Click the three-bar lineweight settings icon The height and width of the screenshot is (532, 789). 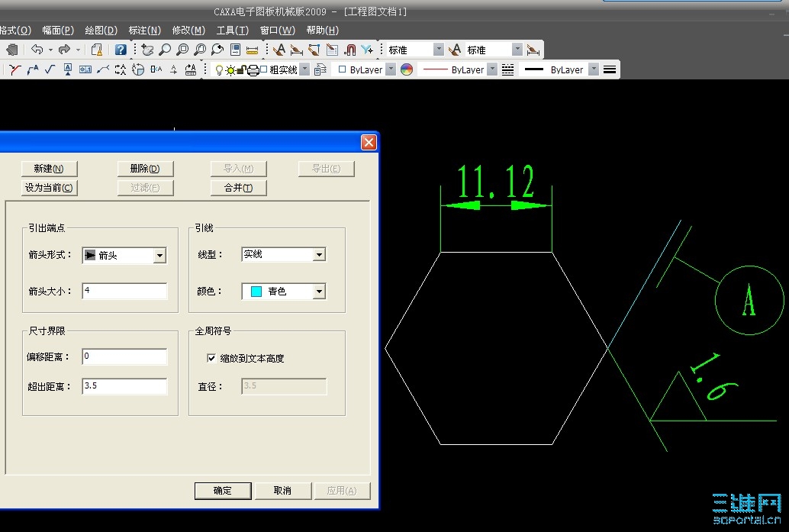tap(610, 69)
